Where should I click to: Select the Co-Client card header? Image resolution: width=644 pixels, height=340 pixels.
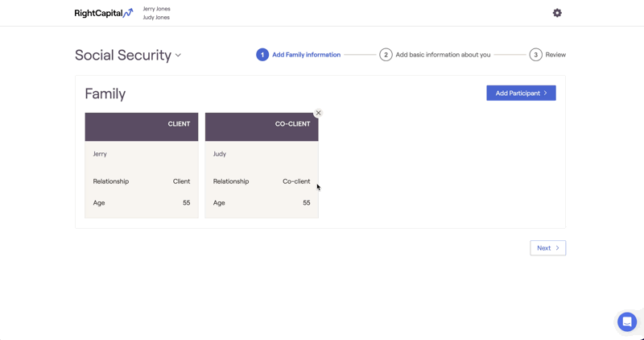tap(262, 127)
